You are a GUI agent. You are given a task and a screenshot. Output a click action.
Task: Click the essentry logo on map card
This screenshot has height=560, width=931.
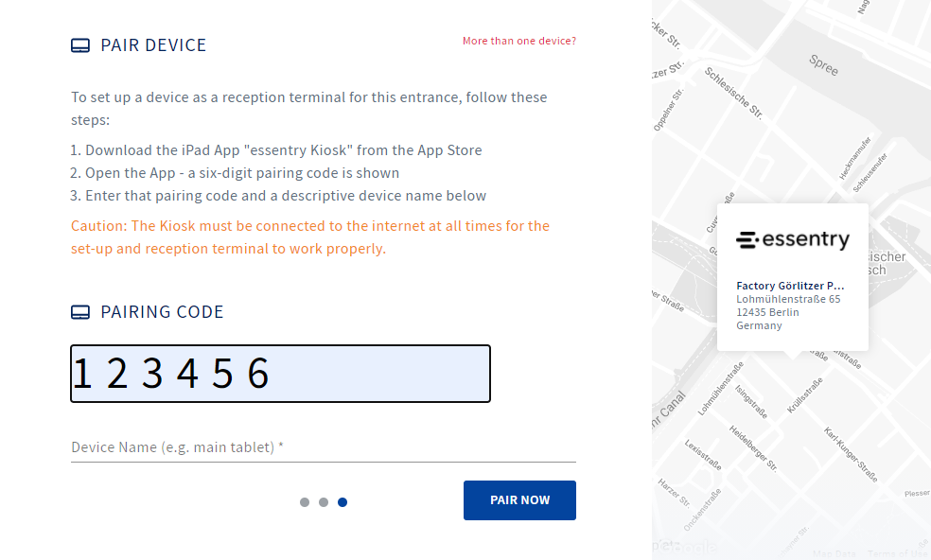pos(793,240)
